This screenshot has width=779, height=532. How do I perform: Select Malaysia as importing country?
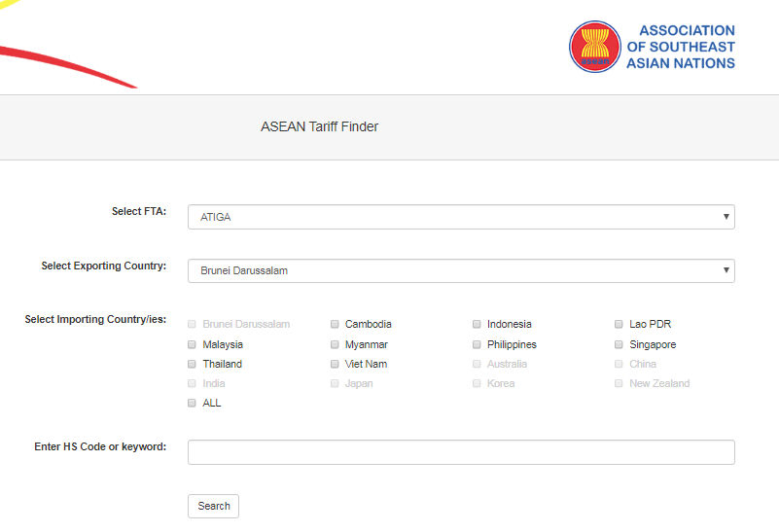192,344
